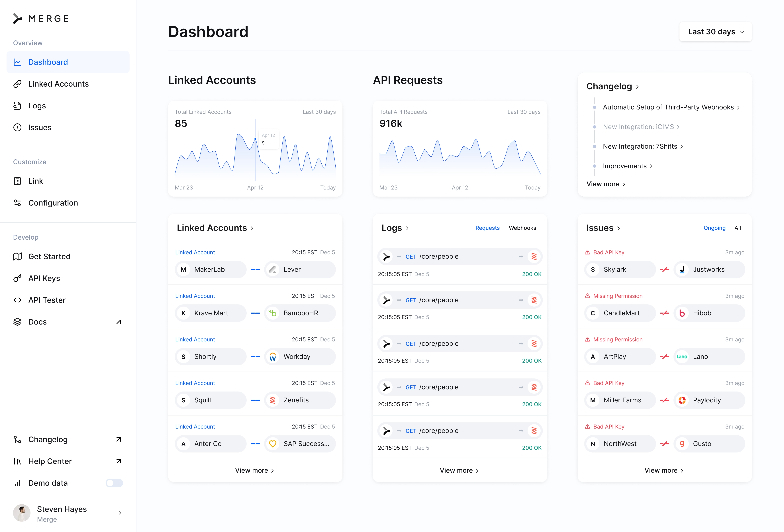Open the Logs card heading chevron
Viewport: 784px width, 532px height.
tap(407, 228)
